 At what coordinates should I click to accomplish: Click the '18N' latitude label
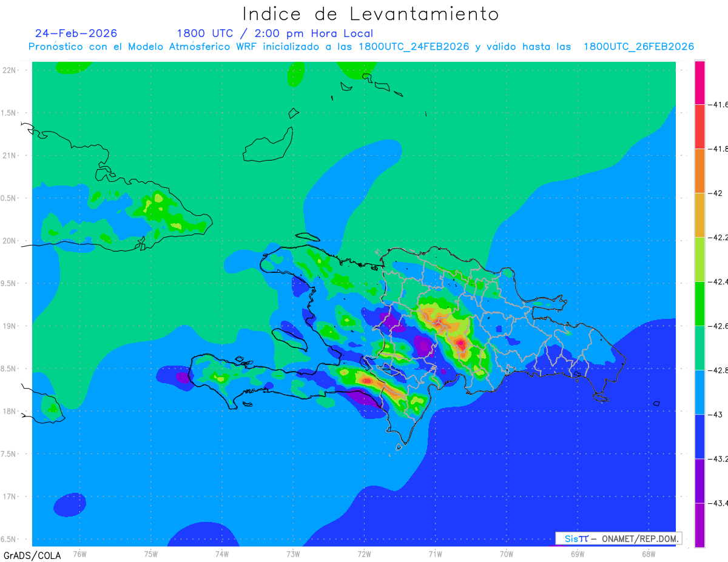(10, 411)
